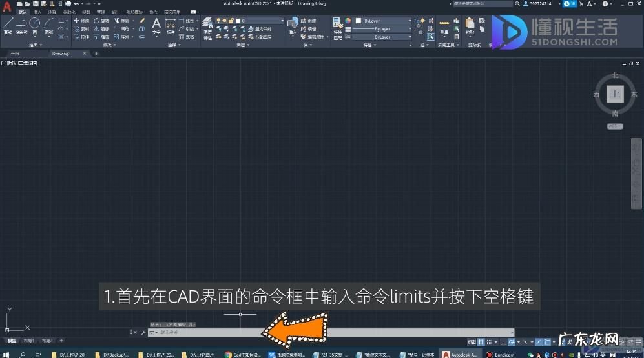Screen dimensions: 644x358
Task: Toggle grid display in the status bar
Action: [481, 342]
